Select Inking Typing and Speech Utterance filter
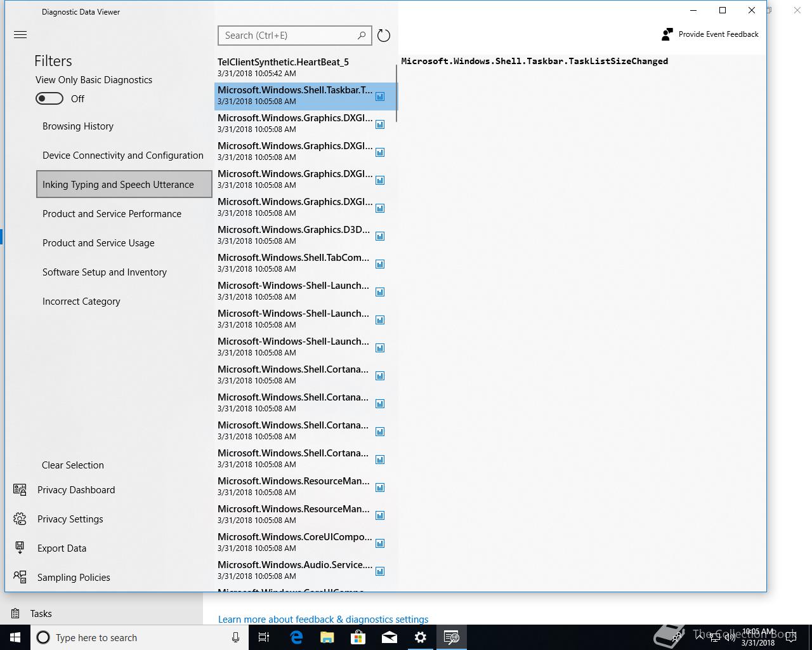 [x=124, y=185]
